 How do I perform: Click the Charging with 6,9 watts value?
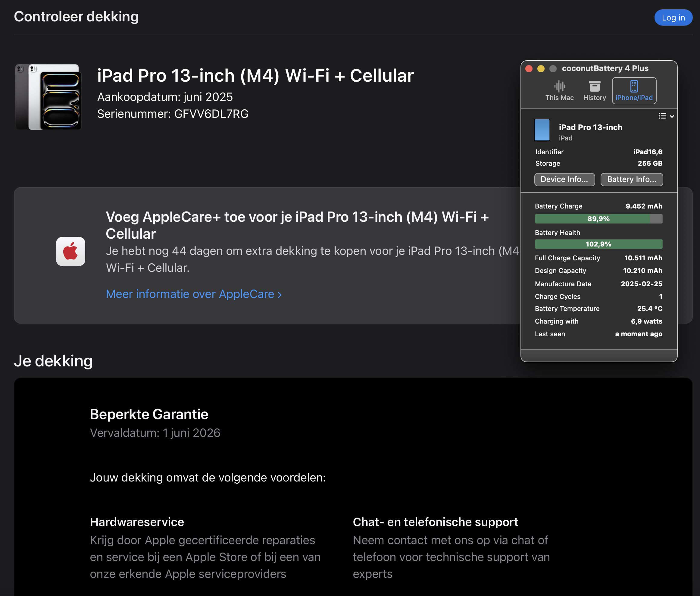pos(646,321)
